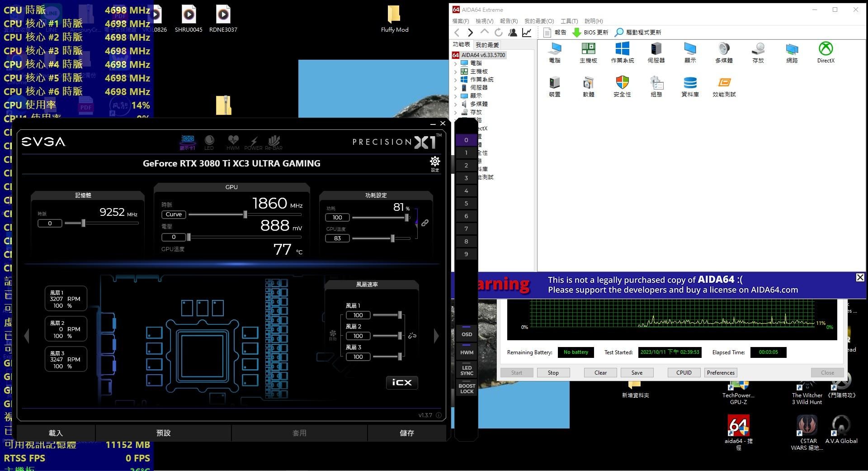Click the 預設 button in Precision X1
The width and height of the screenshot is (868, 471).
[163, 433]
